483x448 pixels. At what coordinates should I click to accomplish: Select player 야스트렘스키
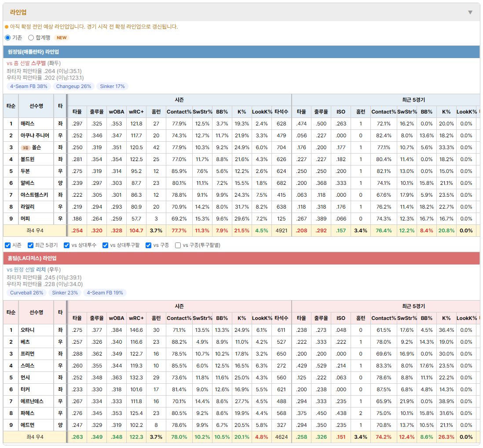coord(34,195)
